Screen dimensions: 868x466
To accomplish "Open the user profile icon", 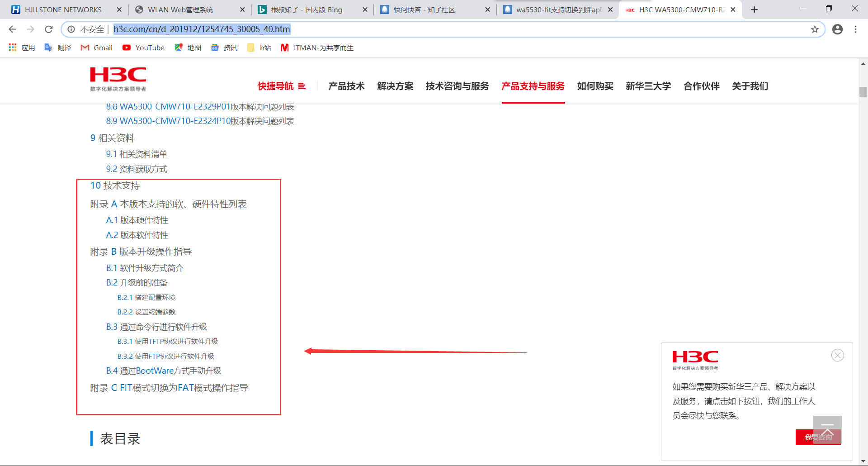I will [x=837, y=29].
